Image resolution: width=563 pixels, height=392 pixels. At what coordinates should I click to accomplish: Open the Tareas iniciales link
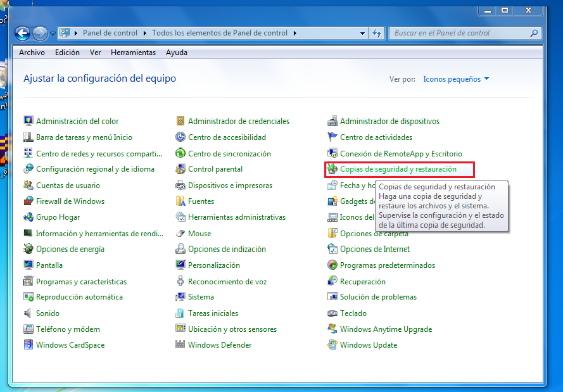tap(213, 313)
